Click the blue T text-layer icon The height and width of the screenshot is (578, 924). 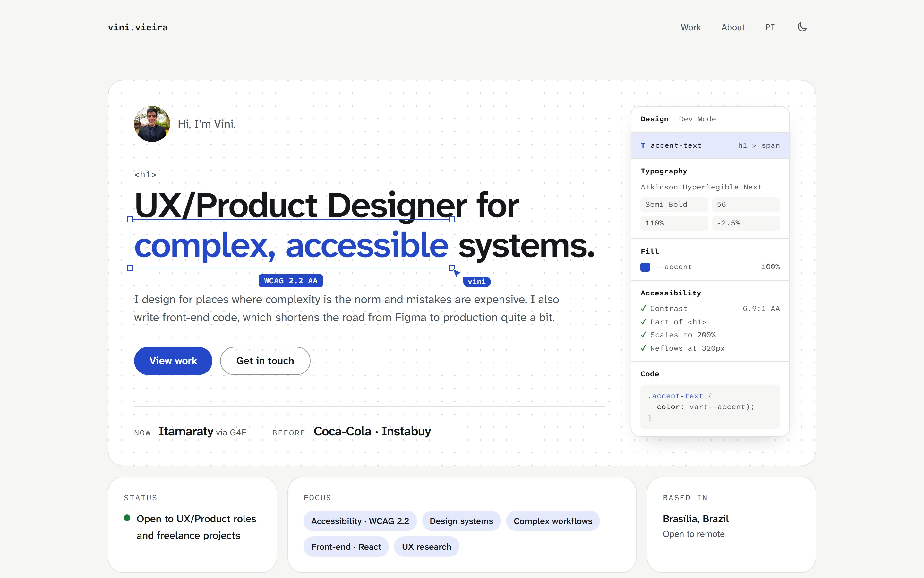643,145
